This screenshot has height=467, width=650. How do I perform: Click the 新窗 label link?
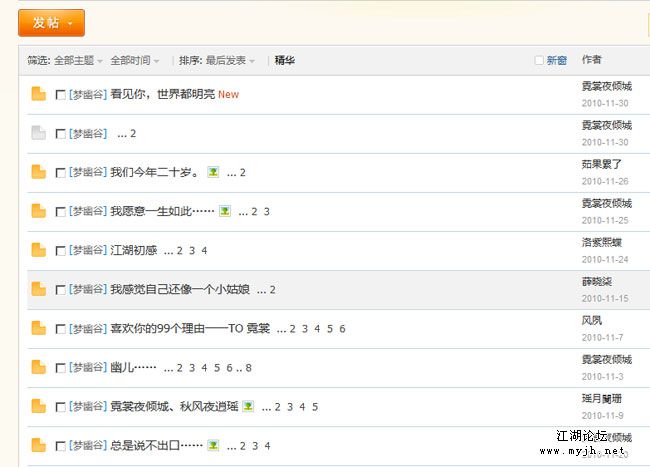[x=557, y=60]
